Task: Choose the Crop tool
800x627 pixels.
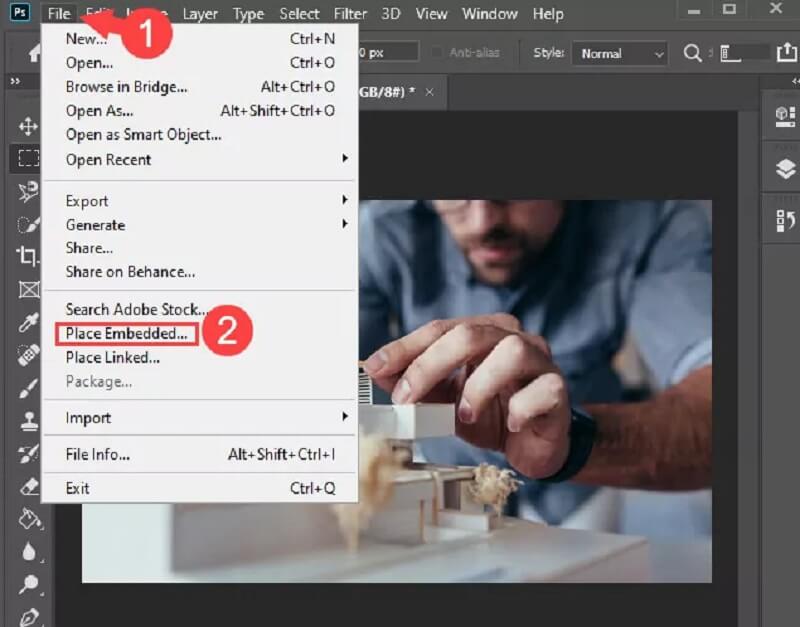Action: point(28,256)
